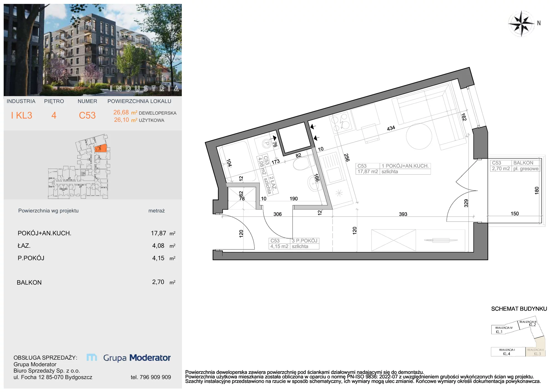Image resolution: width=555 pixels, height=392 pixels.
Task: Click the 'BALKON' row label in list
Action: click(x=29, y=282)
